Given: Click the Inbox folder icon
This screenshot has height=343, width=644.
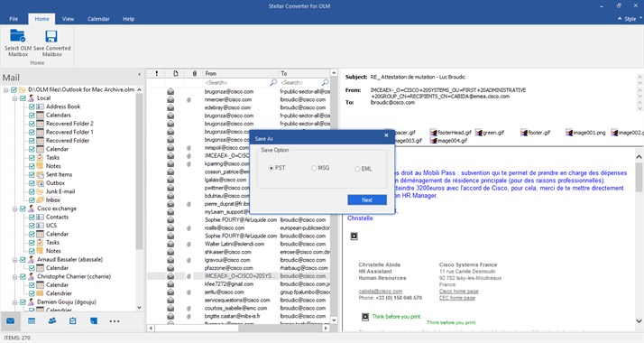Looking at the screenshot, I should click(x=40, y=200).
